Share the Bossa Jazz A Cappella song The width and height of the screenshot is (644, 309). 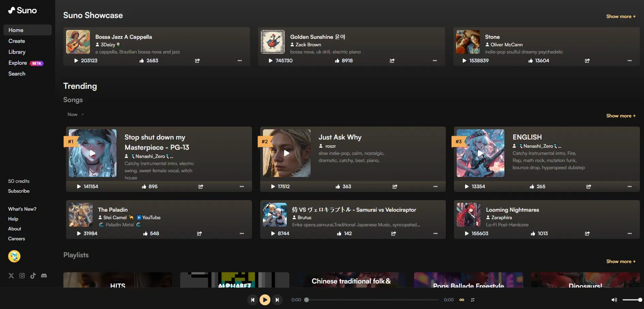197,61
